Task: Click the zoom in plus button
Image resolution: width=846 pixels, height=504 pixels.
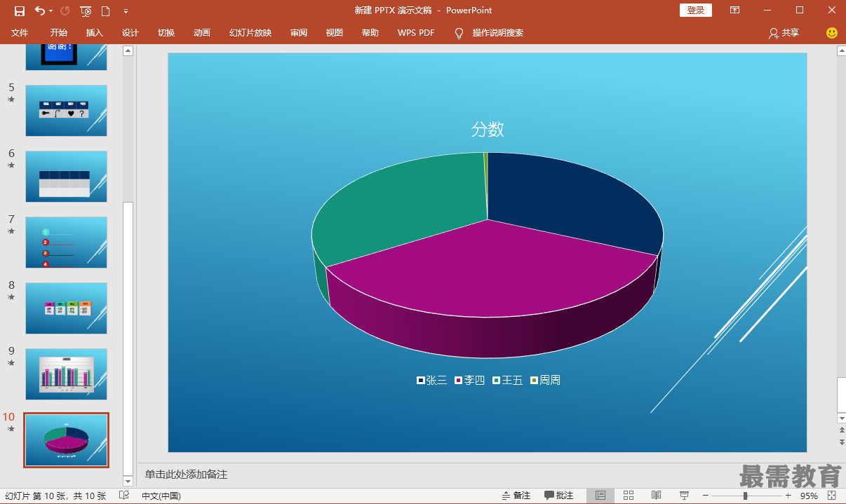Action: 788,496
